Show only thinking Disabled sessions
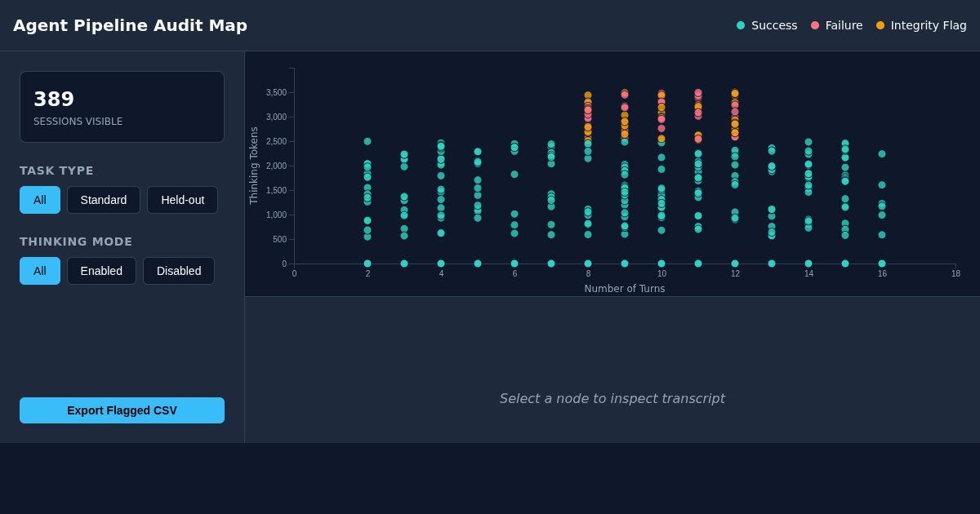This screenshot has height=514, width=980. tap(179, 271)
